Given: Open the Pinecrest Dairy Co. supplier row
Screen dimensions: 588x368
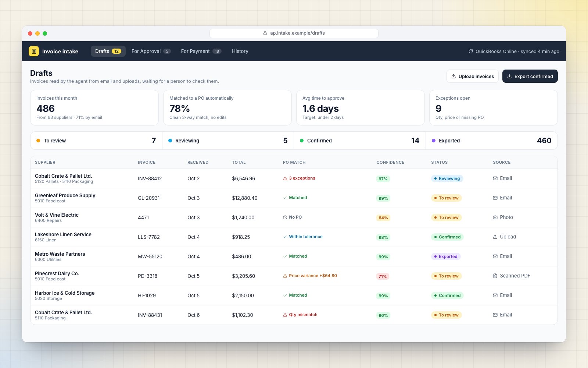Looking at the screenshot, I should point(294,276).
